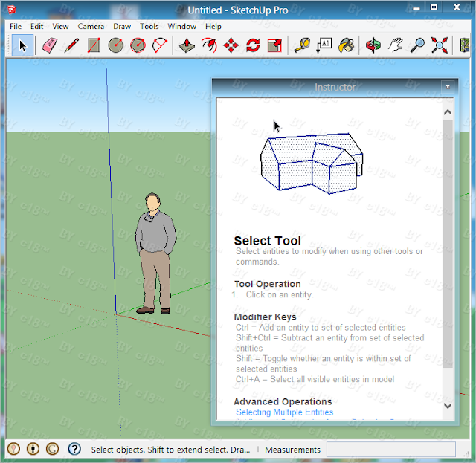Click the 'Measurements' label

(292, 450)
